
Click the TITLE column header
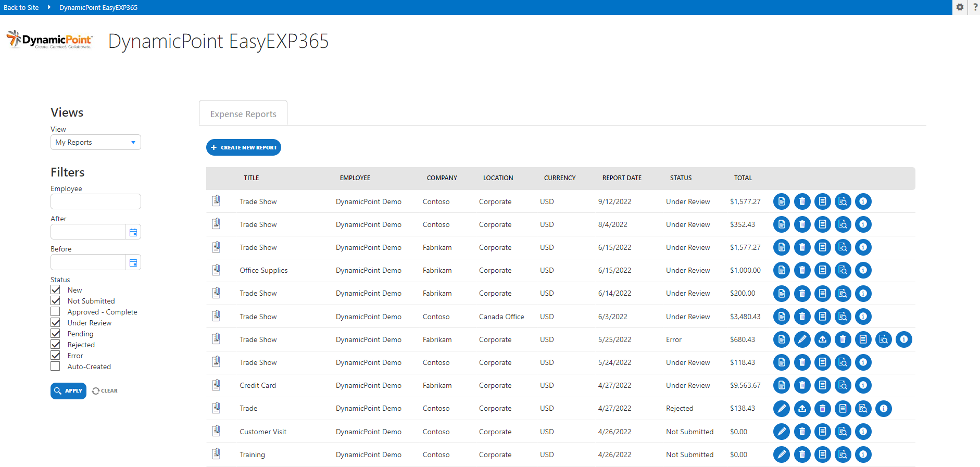coord(252,178)
